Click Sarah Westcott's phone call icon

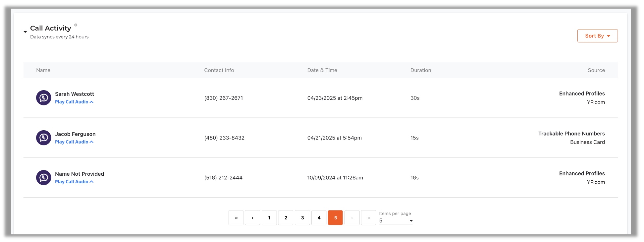coord(43,98)
